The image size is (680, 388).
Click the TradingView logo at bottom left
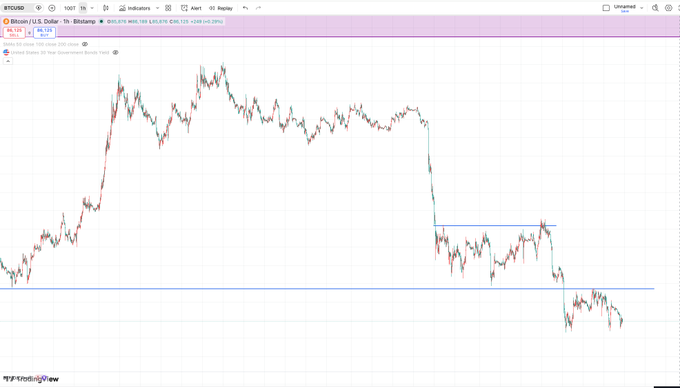coord(31,379)
